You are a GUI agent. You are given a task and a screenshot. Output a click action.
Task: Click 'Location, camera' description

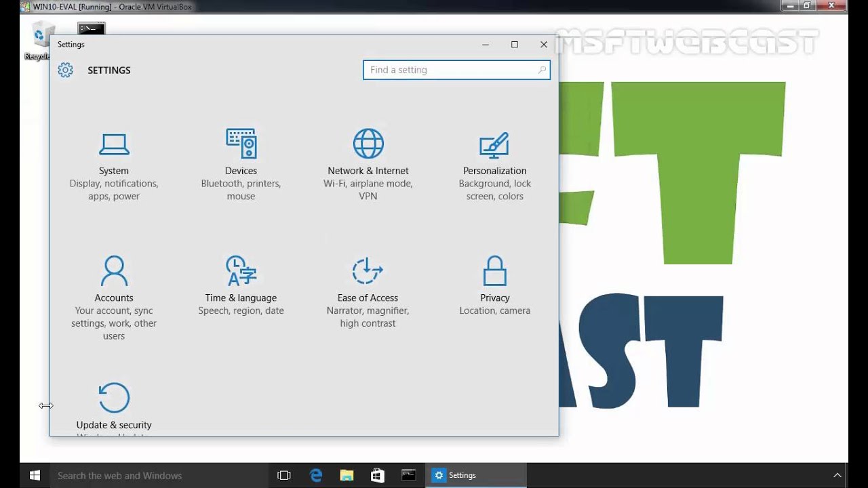click(x=494, y=310)
